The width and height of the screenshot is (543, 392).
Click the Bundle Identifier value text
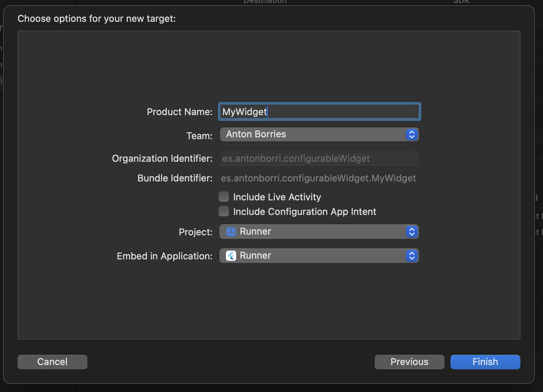tap(318, 178)
